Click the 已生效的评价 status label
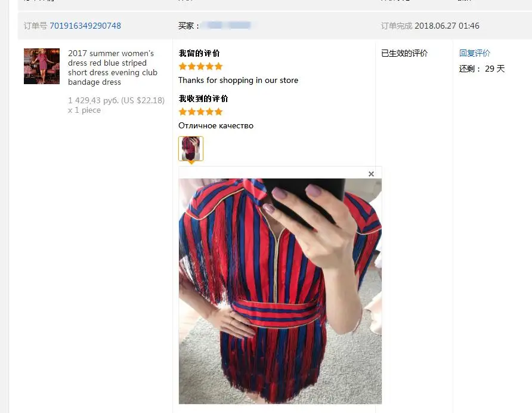Viewport: 532px width, 413px height. click(404, 53)
